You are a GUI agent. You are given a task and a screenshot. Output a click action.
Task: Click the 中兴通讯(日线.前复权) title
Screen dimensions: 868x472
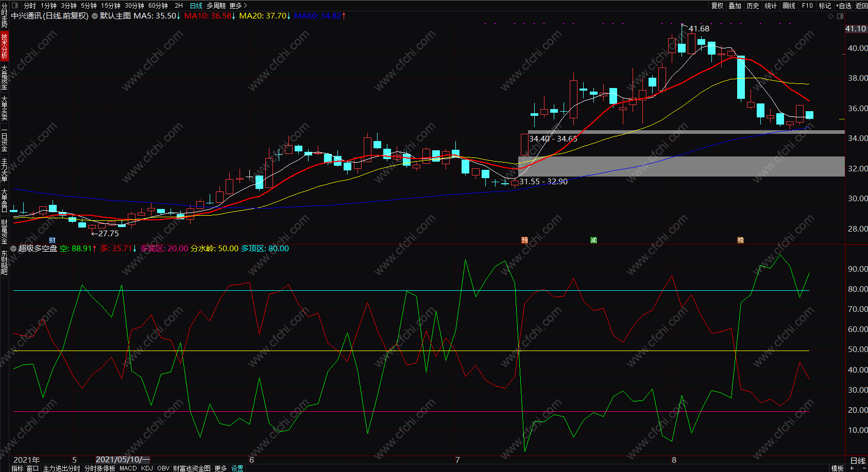tap(50, 16)
